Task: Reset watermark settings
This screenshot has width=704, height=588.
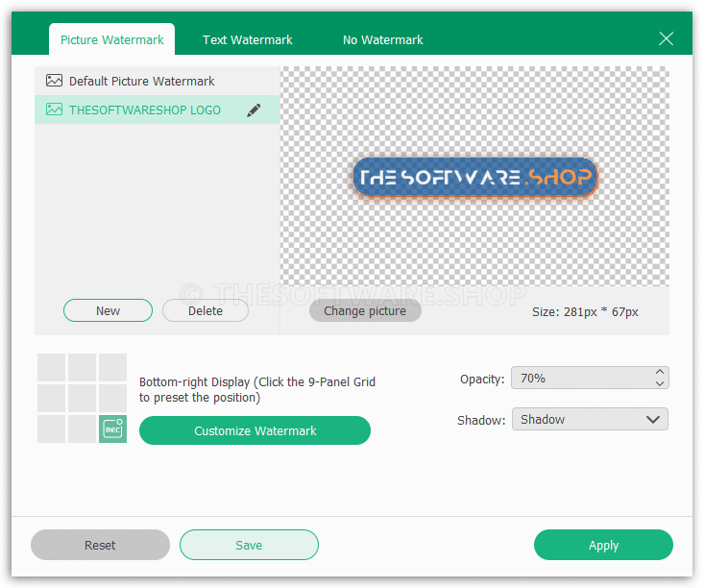Action: coord(100,545)
